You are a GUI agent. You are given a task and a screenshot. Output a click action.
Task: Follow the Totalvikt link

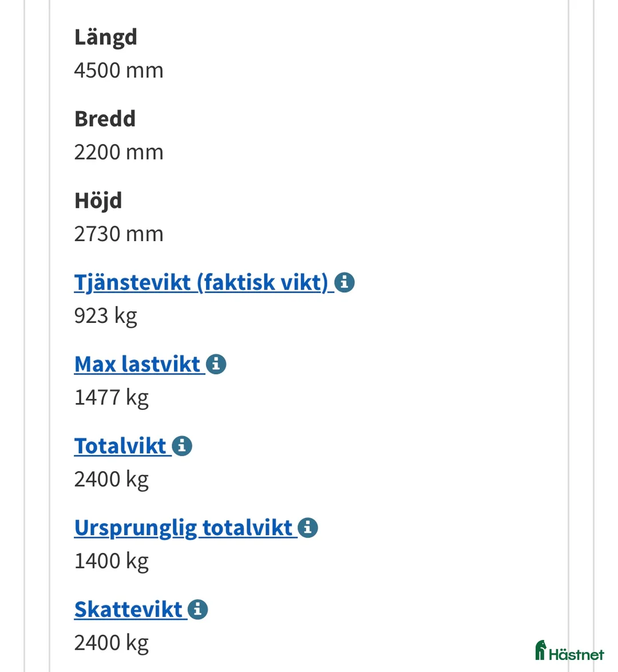(x=120, y=445)
